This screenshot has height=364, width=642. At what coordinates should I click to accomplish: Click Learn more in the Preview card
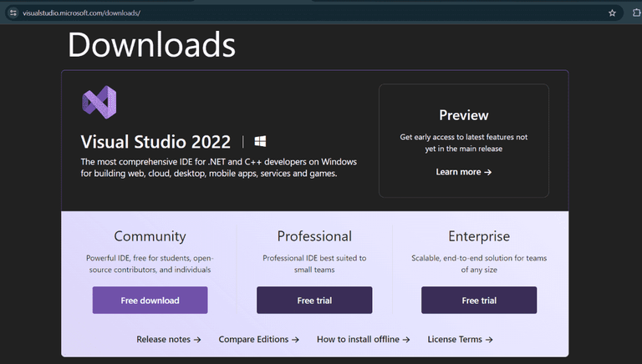tap(463, 172)
